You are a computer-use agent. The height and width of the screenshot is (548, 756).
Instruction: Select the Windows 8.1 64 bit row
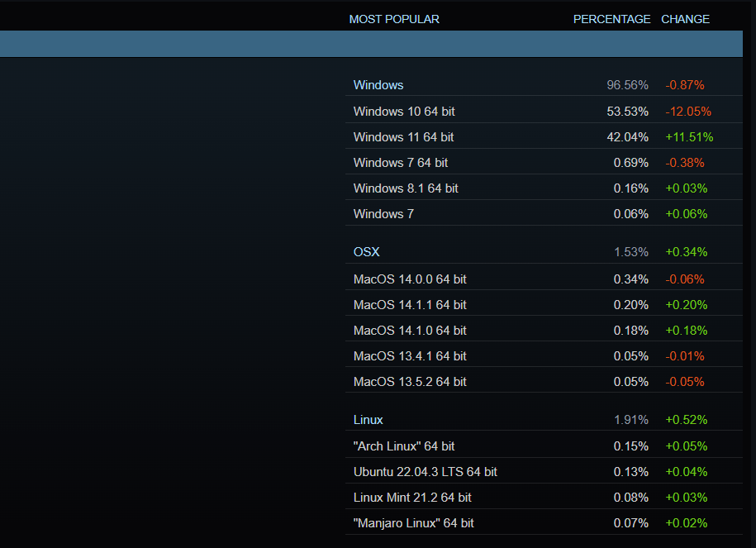pos(406,188)
